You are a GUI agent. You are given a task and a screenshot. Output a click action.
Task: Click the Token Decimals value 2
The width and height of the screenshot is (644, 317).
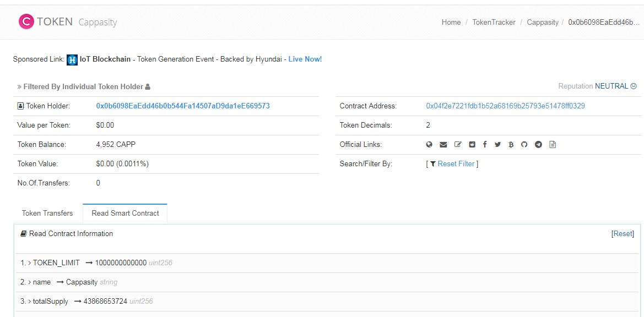pos(429,125)
